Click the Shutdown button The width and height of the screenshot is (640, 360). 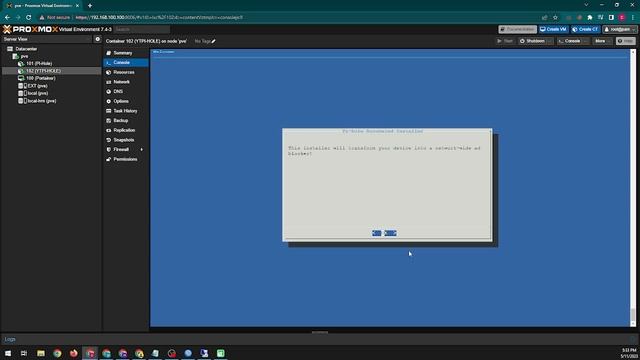pos(532,41)
